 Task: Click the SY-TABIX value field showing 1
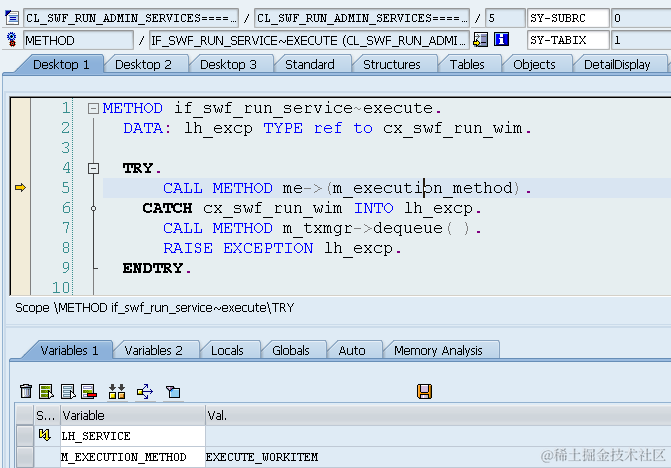pos(641,40)
